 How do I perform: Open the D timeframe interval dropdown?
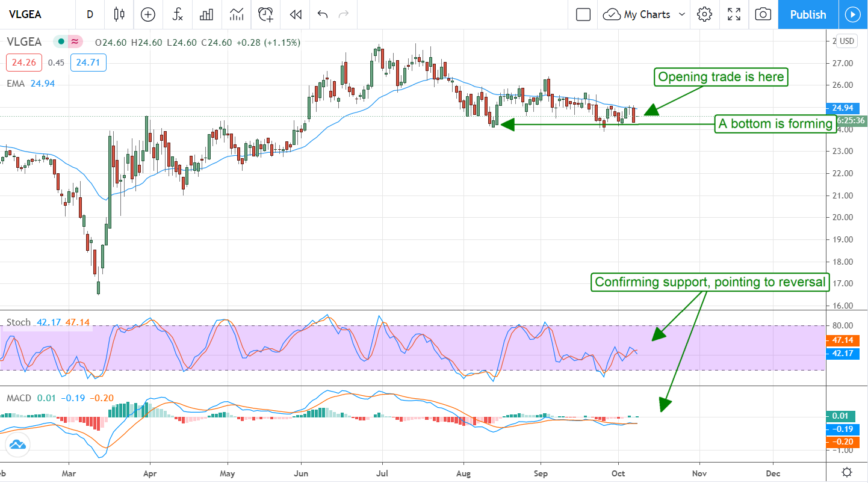(x=90, y=14)
